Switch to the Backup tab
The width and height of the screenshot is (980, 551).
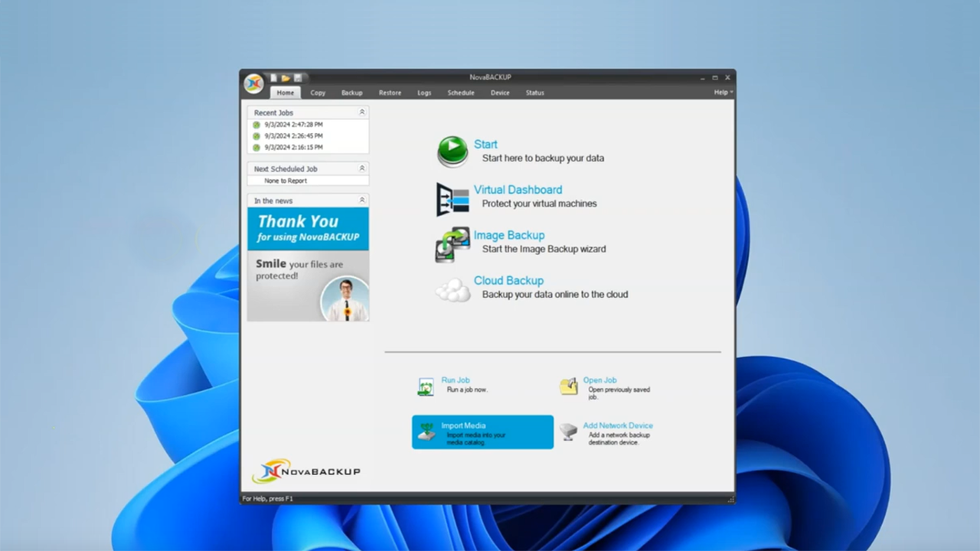pyautogui.click(x=352, y=93)
